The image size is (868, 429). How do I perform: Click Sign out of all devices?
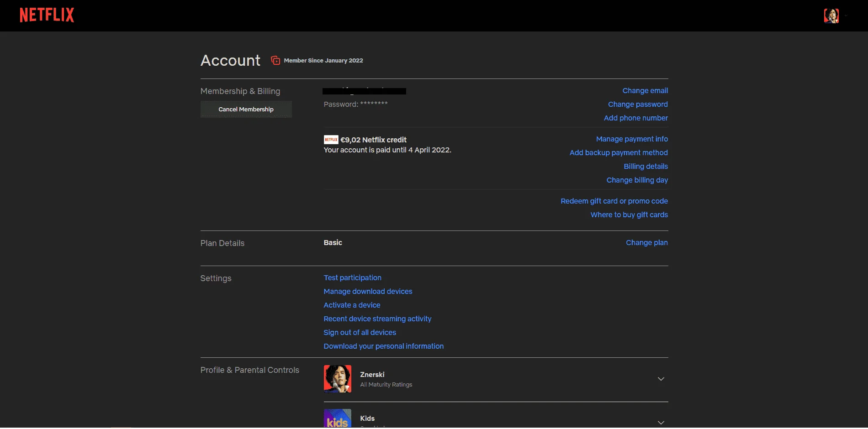(x=360, y=332)
